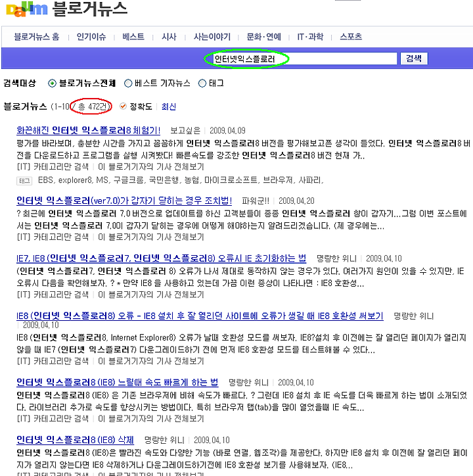The width and height of the screenshot is (473, 476).
Task: Click the Daum logo
Action: click(27, 9)
